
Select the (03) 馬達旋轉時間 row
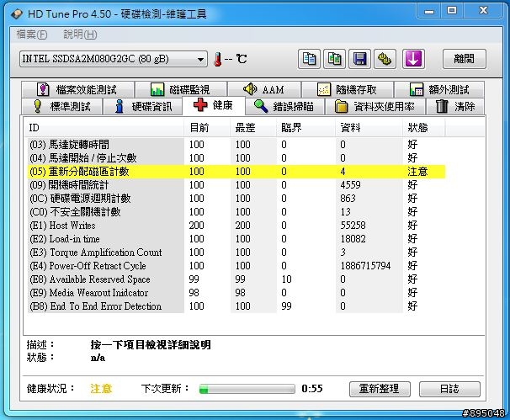tap(236, 145)
